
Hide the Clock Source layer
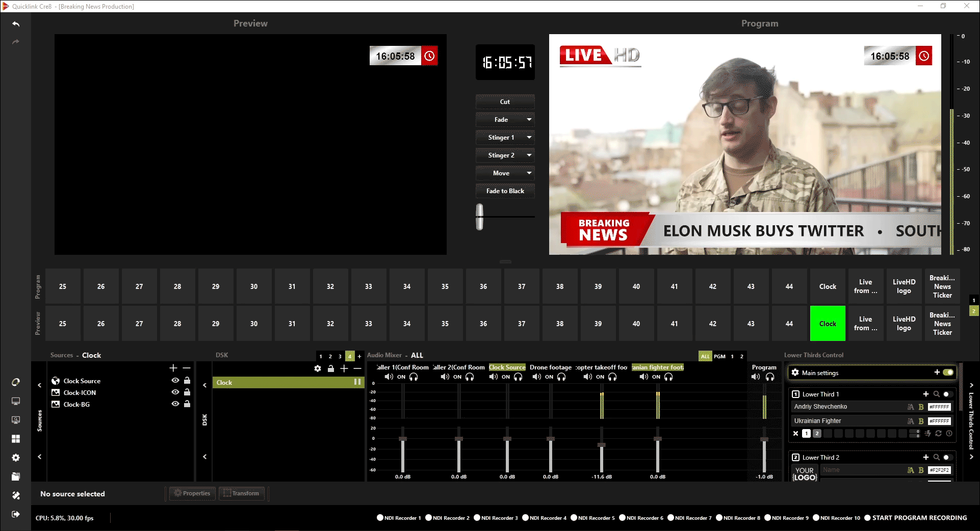click(x=175, y=381)
